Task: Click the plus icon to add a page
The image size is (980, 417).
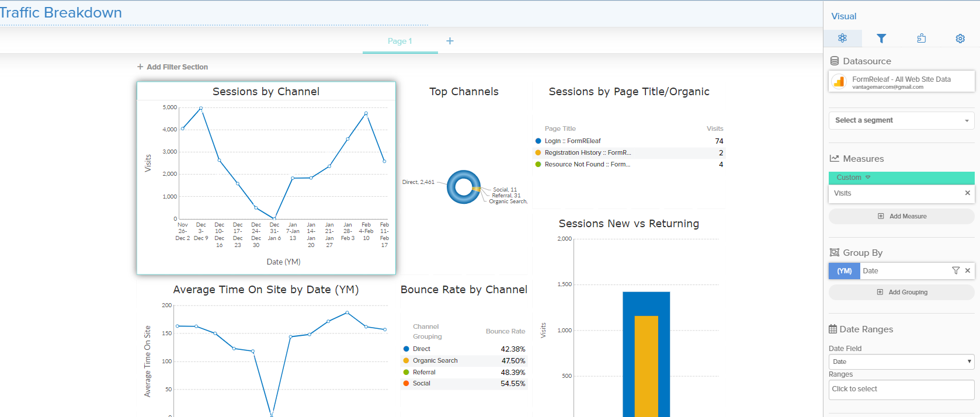Action: point(450,41)
